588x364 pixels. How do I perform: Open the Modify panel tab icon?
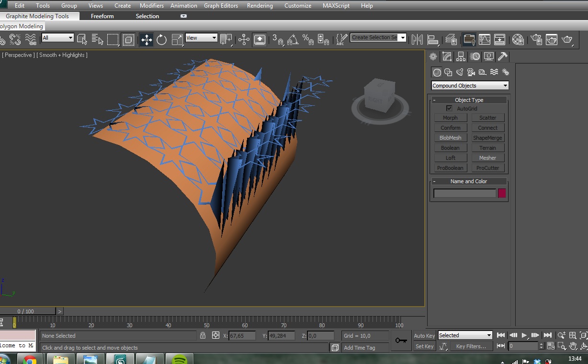pos(447,56)
